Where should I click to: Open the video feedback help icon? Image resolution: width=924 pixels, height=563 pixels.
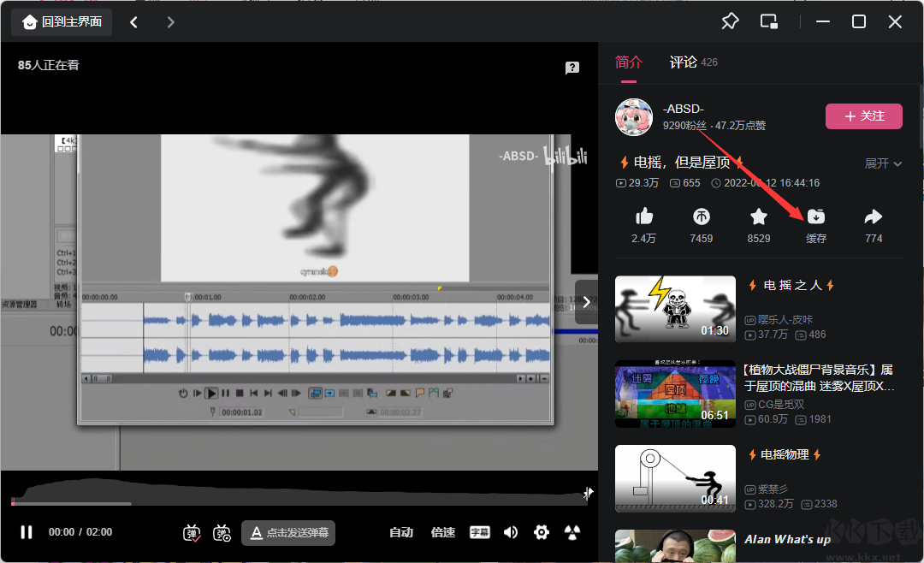coord(572,68)
